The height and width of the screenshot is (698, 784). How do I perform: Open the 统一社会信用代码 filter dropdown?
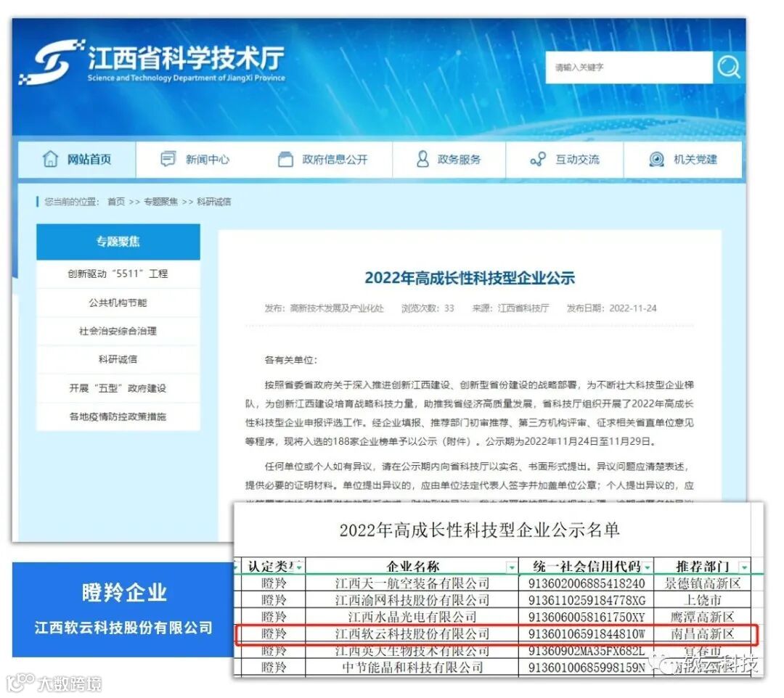click(x=648, y=567)
